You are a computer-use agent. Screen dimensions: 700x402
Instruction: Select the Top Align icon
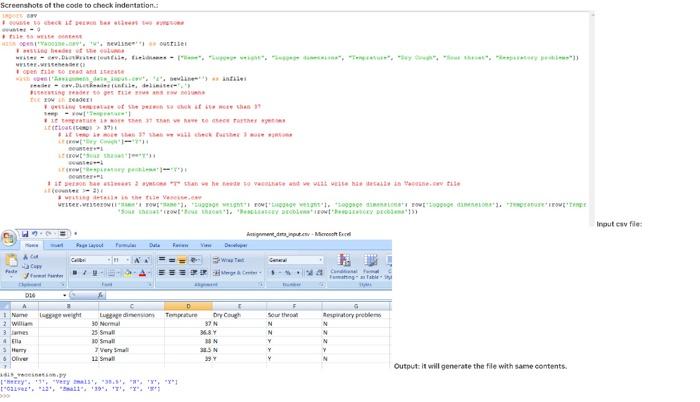[x=162, y=260]
